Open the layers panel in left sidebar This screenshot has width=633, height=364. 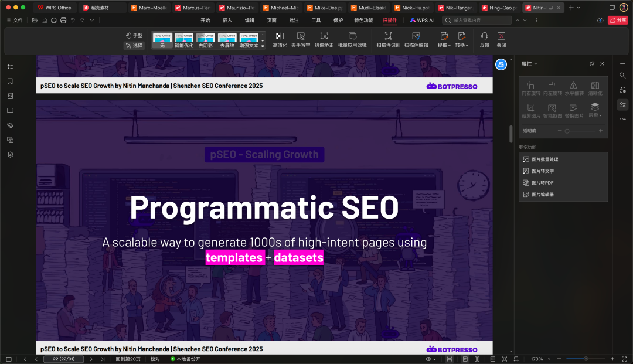(x=10, y=155)
